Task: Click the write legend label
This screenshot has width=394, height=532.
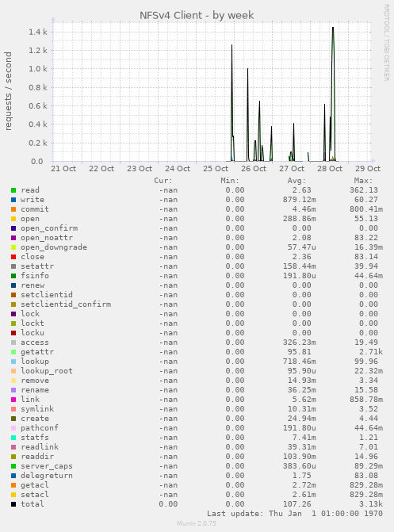Action: tap(33, 200)
